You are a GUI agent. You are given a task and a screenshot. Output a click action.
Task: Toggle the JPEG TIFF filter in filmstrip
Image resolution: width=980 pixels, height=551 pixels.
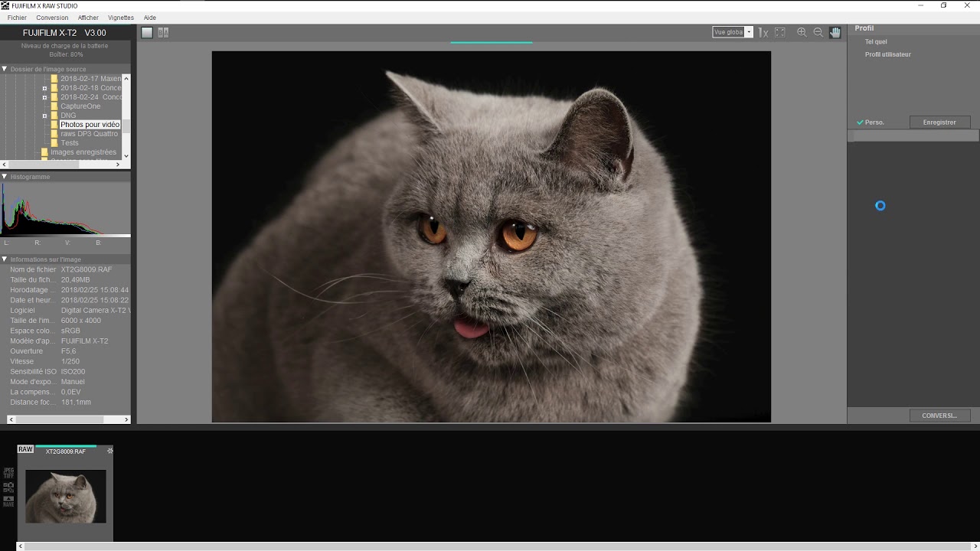8,473
